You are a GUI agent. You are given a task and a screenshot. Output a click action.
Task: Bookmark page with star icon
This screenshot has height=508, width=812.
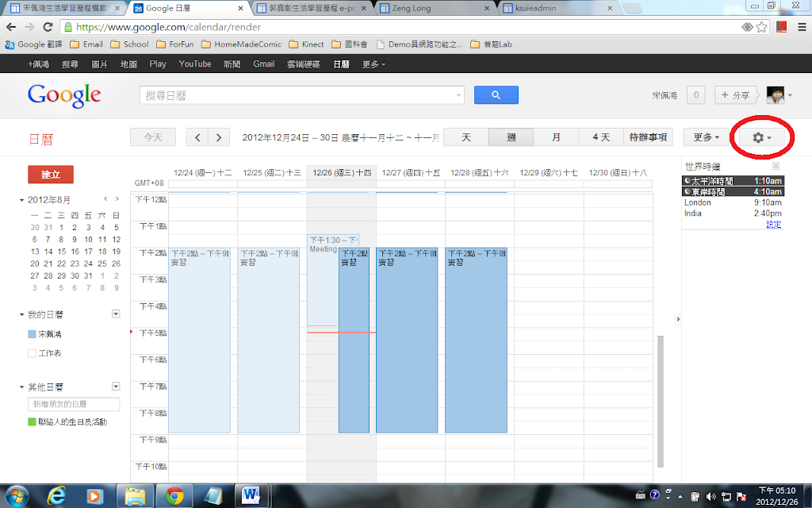click(x=761, y=27)
